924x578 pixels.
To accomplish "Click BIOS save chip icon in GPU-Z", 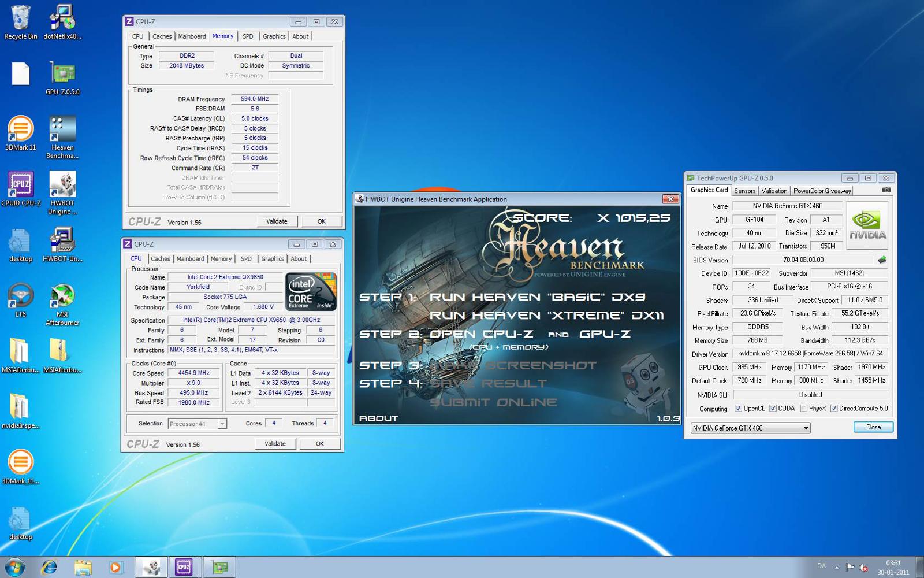I will (882, 260).
